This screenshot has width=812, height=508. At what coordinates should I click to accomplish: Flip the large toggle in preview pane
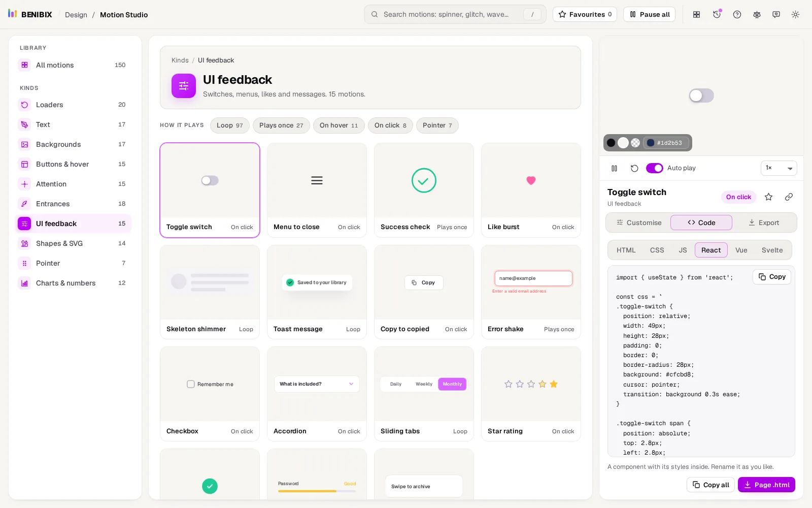click(701, 96)
